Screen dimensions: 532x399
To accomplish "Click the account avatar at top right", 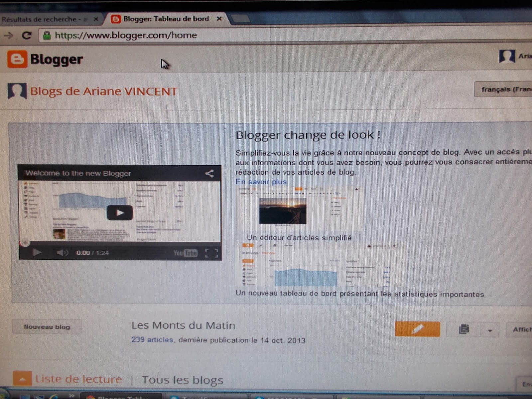I will tap(507, 56).
